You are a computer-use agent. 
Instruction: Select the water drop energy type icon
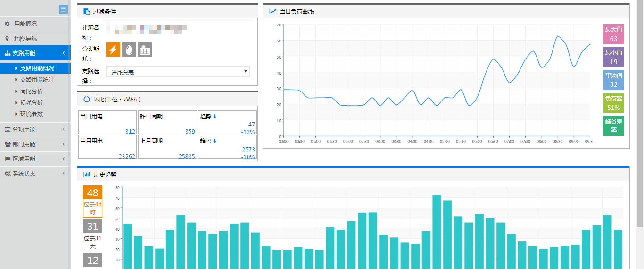tap(129, 50)
